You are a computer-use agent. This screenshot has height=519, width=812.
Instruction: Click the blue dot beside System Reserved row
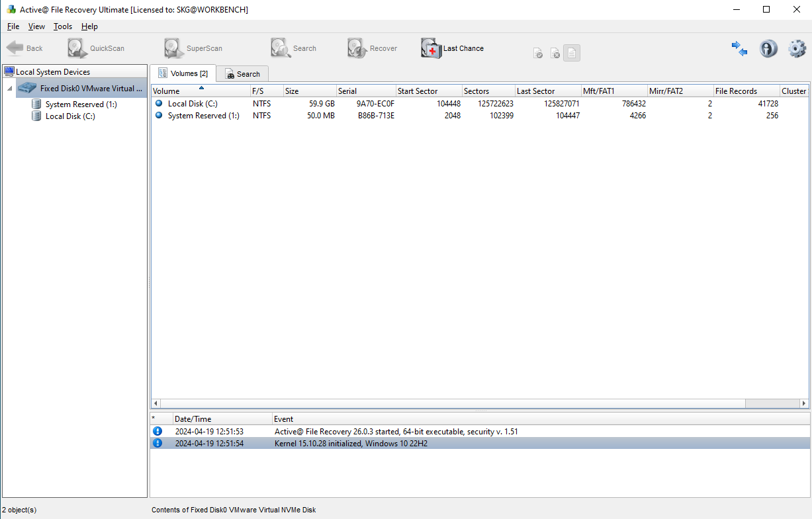pyautogui.click(x=159, y=115)
